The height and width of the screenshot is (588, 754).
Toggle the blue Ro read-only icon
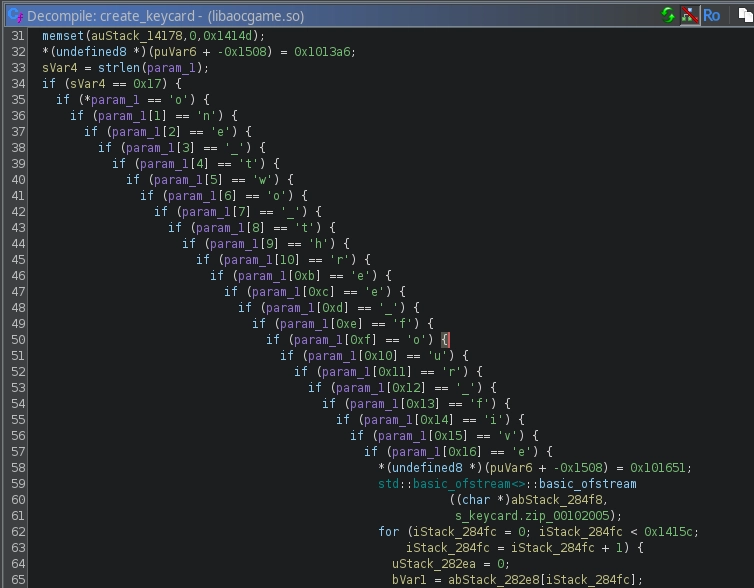[712, 15]
